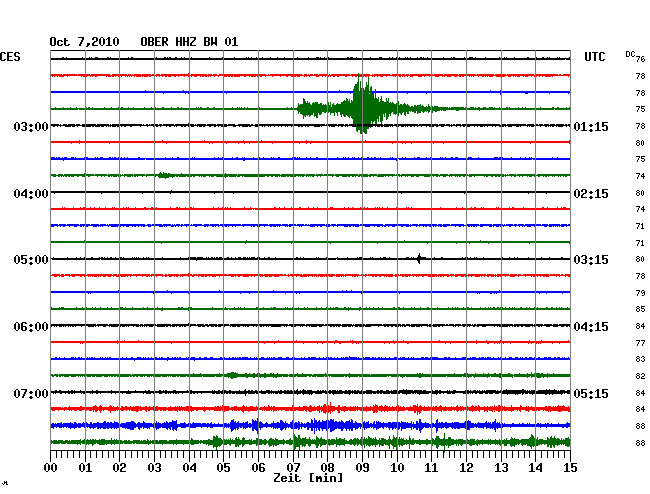Click the 03:00 local time label
The image size is (650, 494).
tap(31, 126)
